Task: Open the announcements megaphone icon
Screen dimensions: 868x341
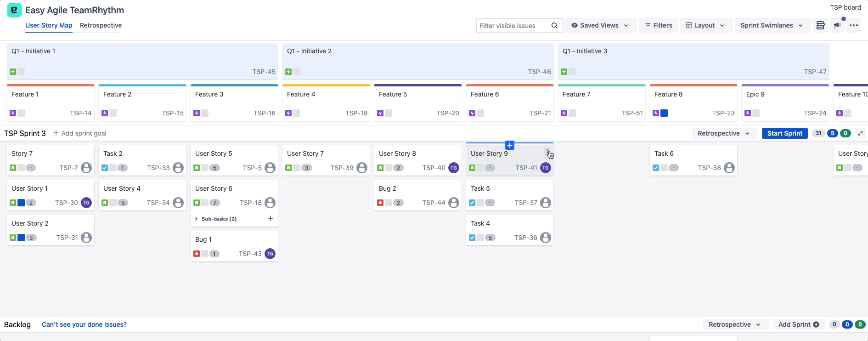Action: coord(837,25)
